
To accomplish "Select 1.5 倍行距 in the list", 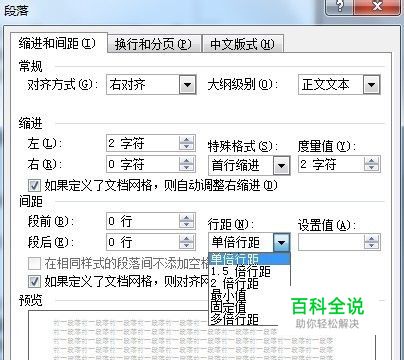I will (x=249, y=271).
